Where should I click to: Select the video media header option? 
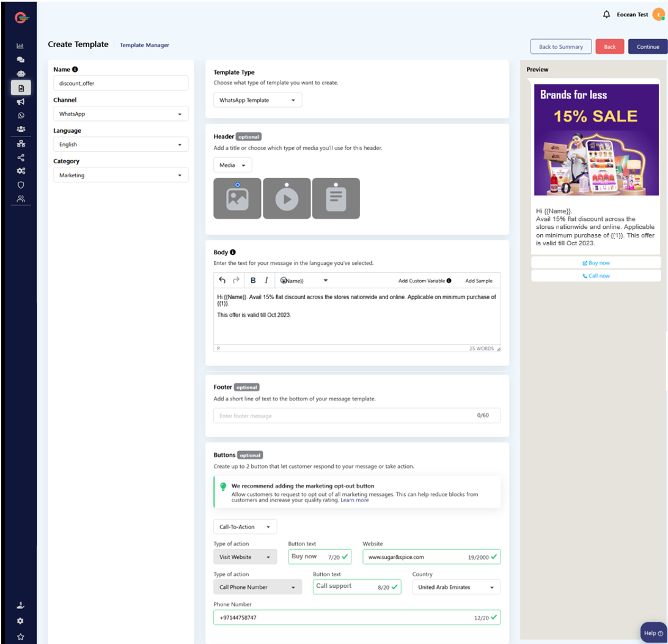[x=287, y=198]
